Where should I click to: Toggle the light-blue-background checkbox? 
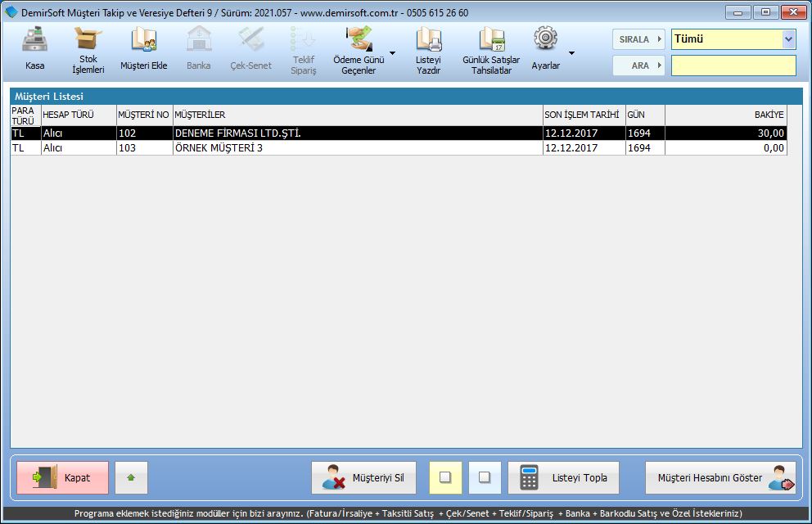[x=485, y=477]
